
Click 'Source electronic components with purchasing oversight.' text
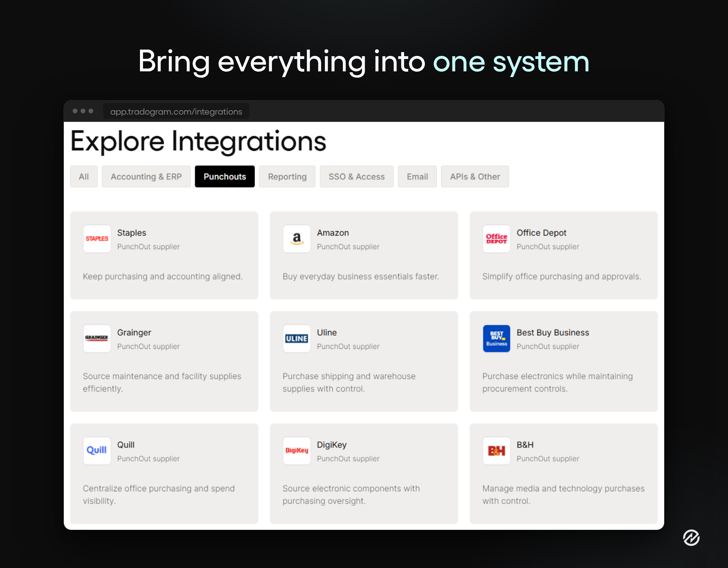pyautogui.click(x=351, y=494)
